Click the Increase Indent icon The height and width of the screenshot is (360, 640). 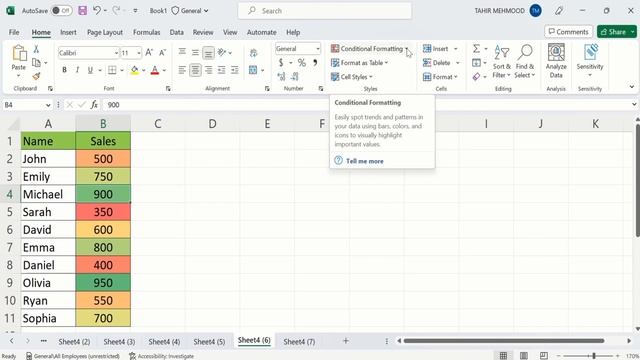coord(235,70)
